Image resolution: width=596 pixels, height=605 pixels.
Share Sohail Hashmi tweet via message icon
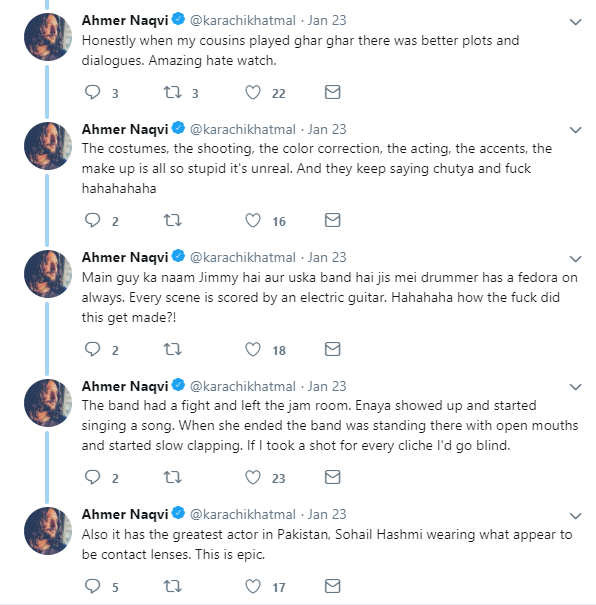tap(333, 586)
